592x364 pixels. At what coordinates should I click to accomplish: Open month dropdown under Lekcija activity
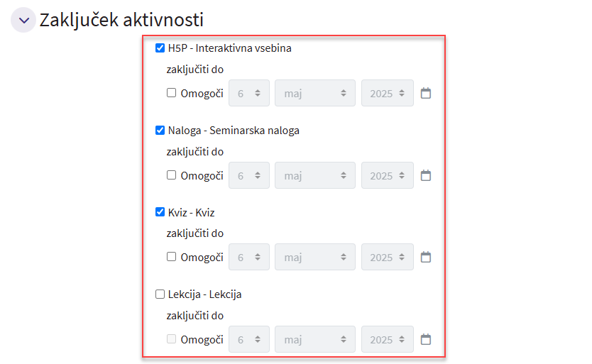tap(314, 339)
